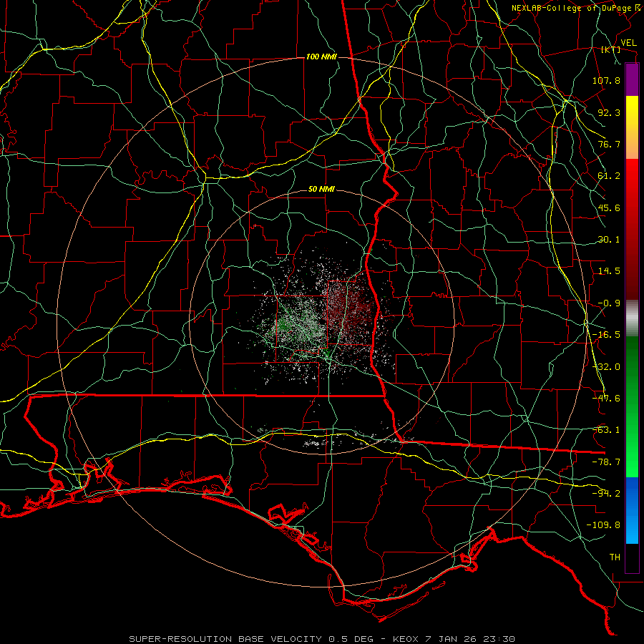Click the yellow-orange segment of the color bar
The image size is (644, 644).
click(x=632, y=127)
